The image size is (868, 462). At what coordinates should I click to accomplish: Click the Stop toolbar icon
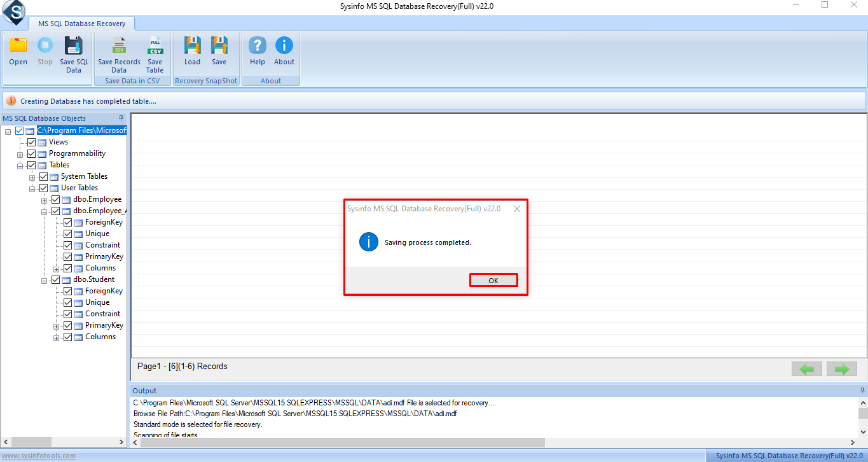click(x=45, y=46)
